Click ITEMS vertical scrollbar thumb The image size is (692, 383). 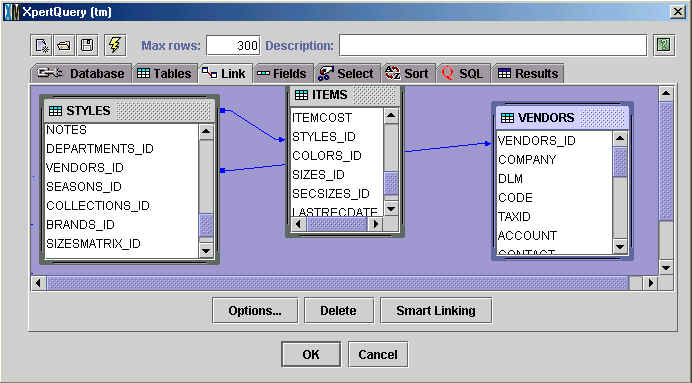(x=391, y=183)
